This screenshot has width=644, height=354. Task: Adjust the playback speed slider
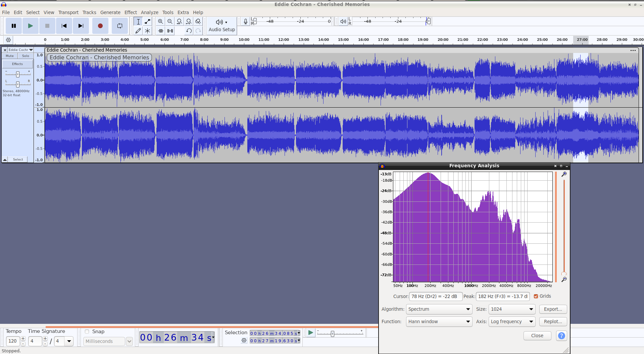point(340,334)
